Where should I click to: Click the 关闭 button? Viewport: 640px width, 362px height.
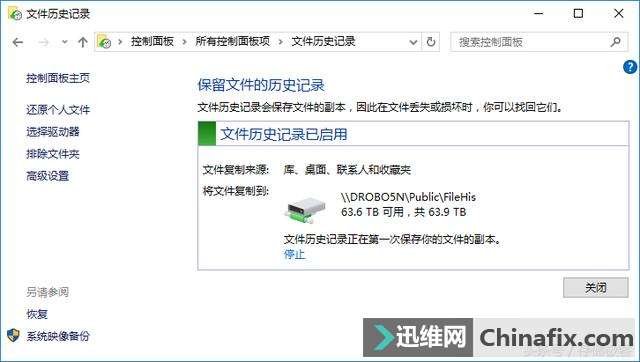coord(596,288)
